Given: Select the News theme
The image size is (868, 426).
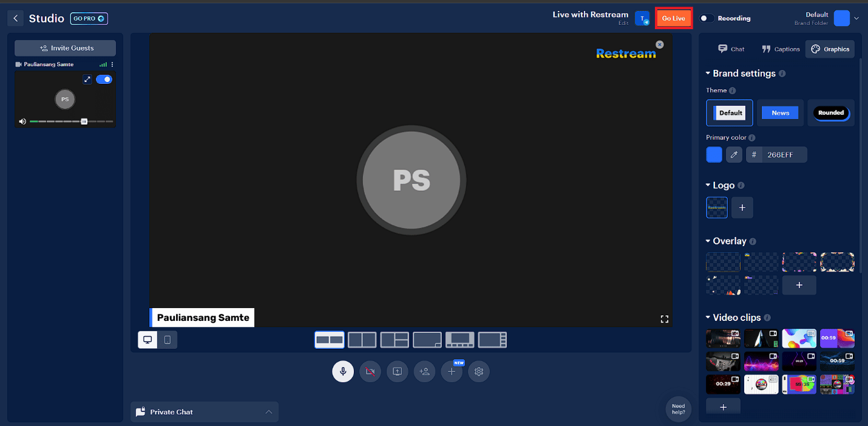Looking at the screenshot, I should pos(781,113).
